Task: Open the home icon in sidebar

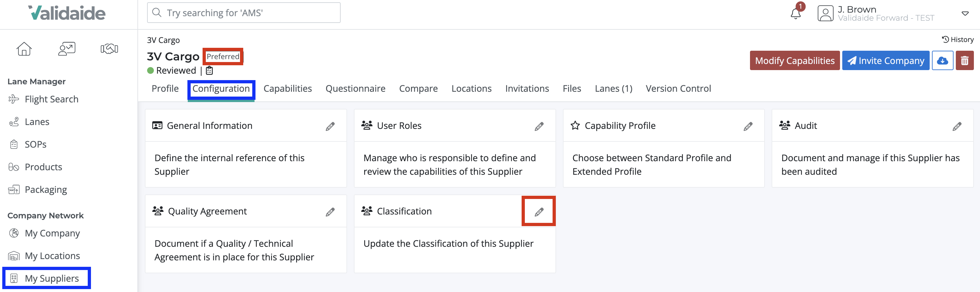Action: (24, 49)
